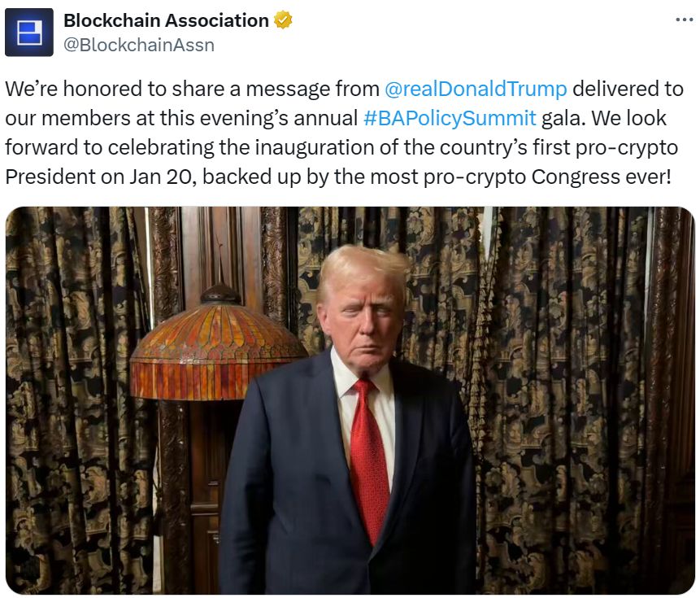This screenshot has height=598, width=700.
Task: Open the @realDonaldTrump mention
Action: tap(476, 88)
